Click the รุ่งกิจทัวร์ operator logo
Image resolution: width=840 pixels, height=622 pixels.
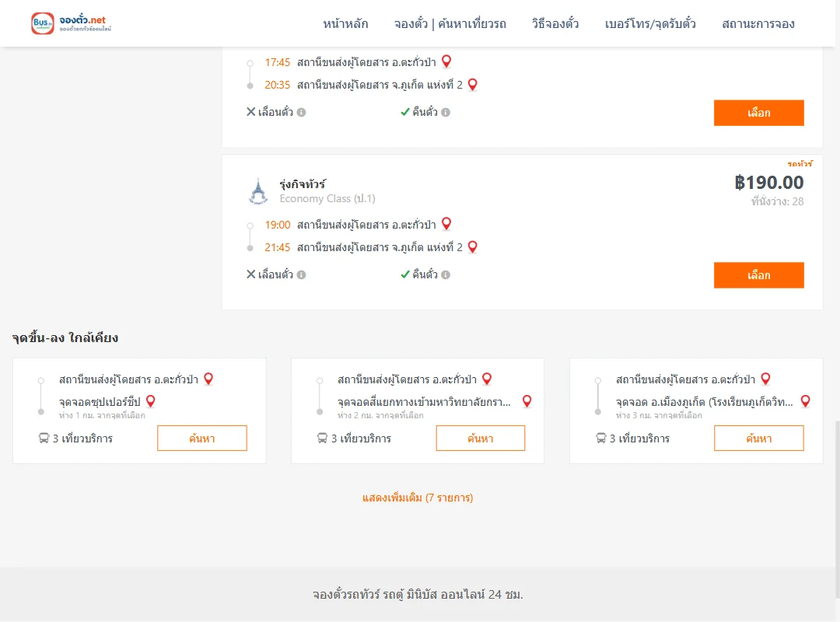pyautogui.click(x=258, y=191)
